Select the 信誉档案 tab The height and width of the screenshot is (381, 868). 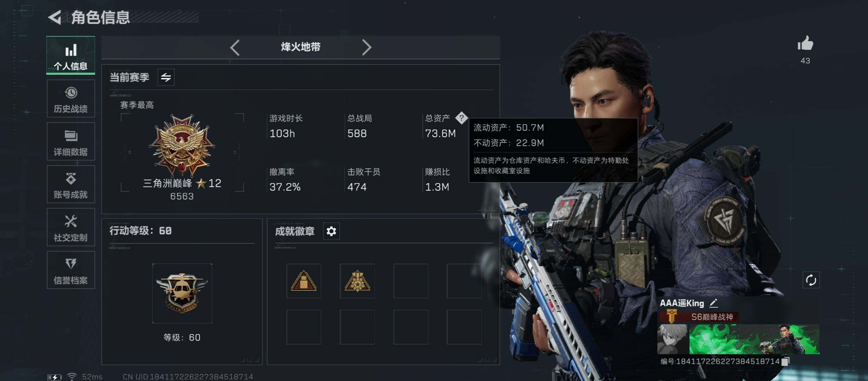[71, 270]
